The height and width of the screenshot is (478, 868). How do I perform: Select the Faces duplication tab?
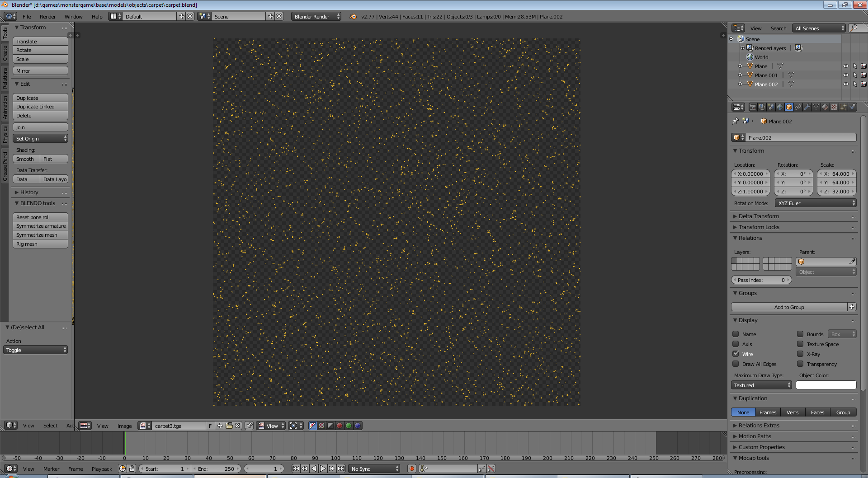pos(817,412)
